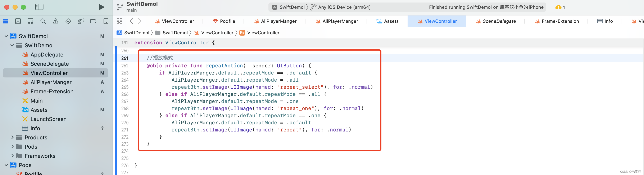Image resolution: width=644 pixels, height=175 pixels.
Task: Click the "repeat_select" string literal
Action: tap(300, 87)
